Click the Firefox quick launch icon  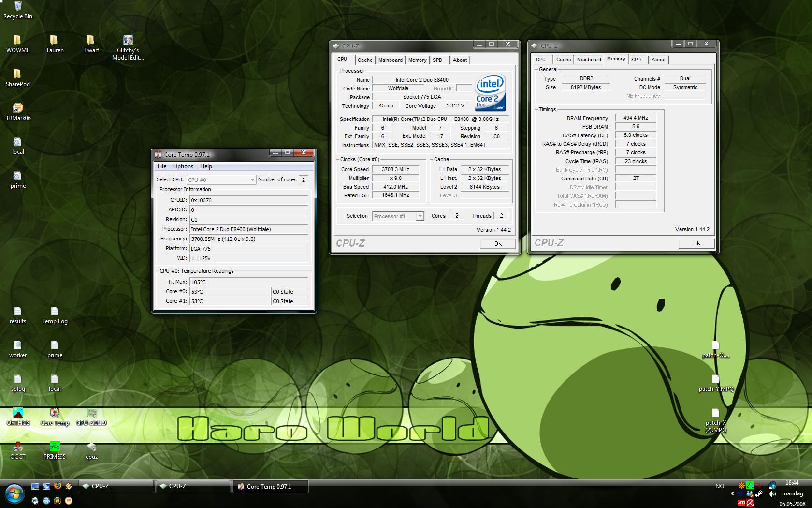[x=58, y=486]
